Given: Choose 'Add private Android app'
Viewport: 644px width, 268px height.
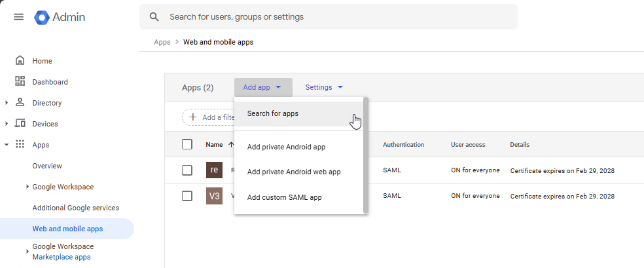Looking at the screenshot, I should [298, 147].
